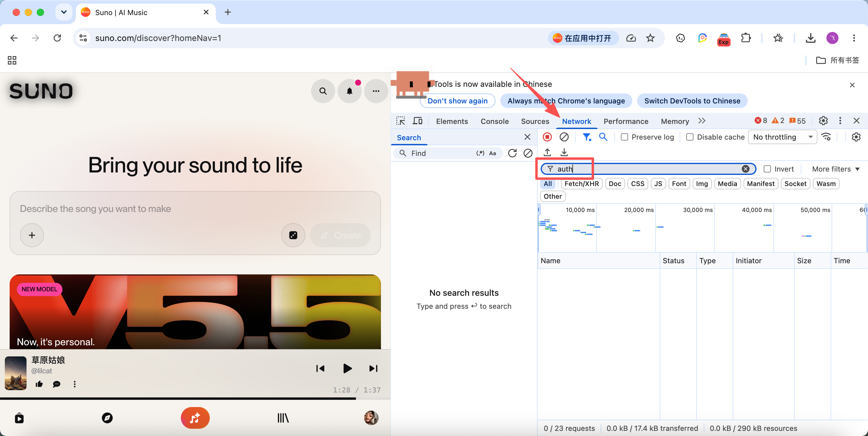Enable the Disable cache checkbox
The width and height of the screenshot is (868, 436).
pos(690,137)
